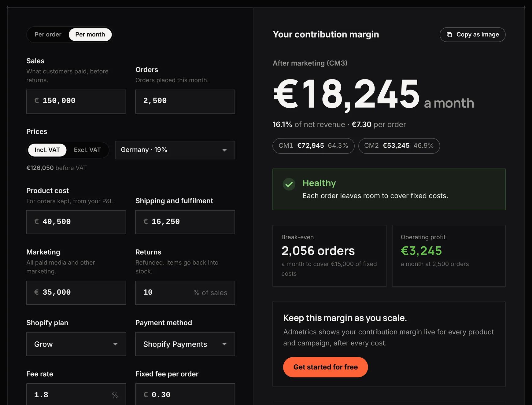Click the Orders count input field
This screenshot has height=405, width=532.
[185, 101]
